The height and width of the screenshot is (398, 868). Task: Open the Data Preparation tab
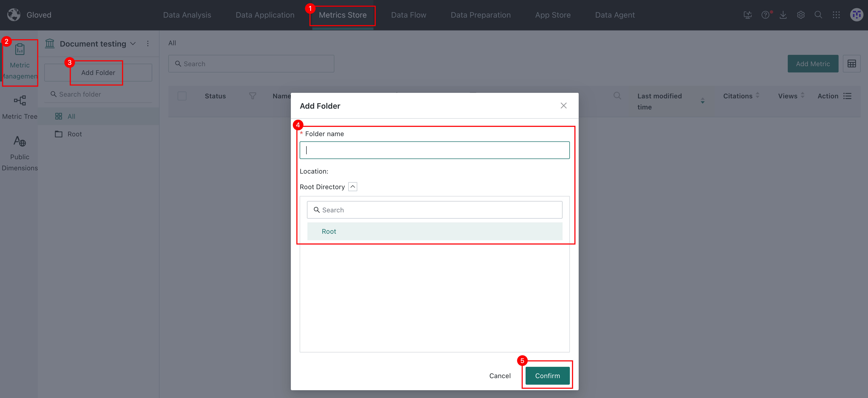pos(481,15)
